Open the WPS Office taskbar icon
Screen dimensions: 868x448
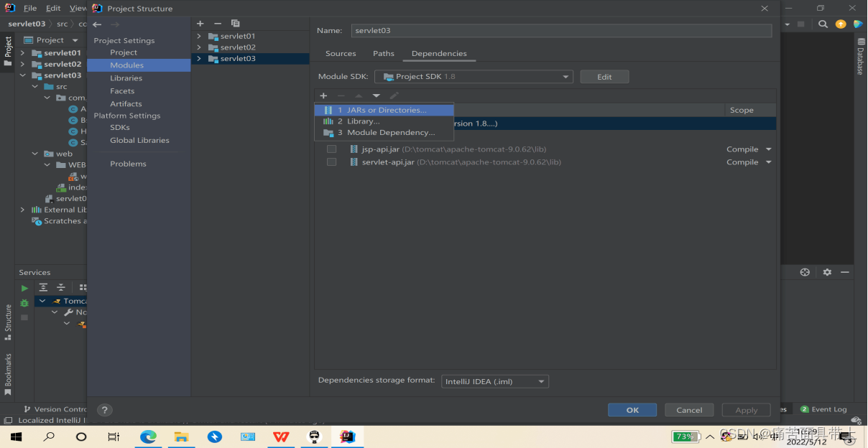point(281,436)
